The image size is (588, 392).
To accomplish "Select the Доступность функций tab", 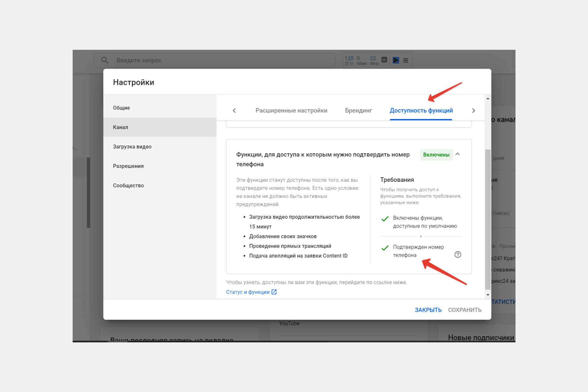I will 421,111.
